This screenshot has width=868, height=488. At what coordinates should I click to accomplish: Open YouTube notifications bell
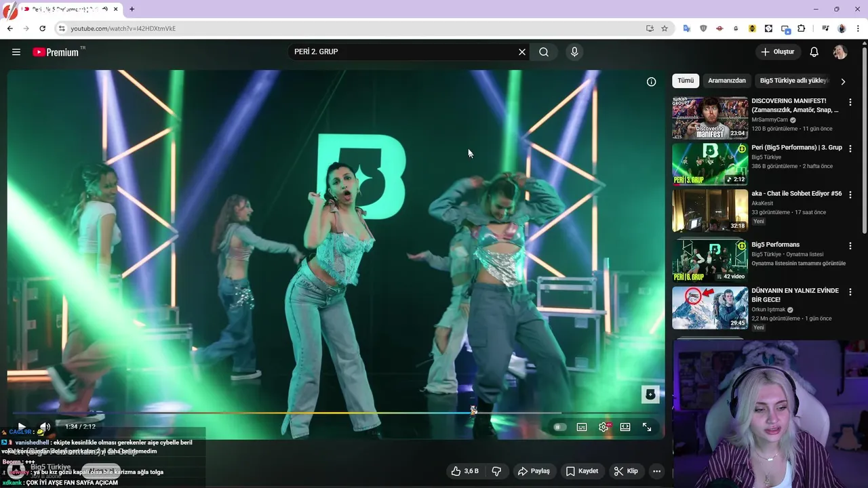pyautogui.click(x=814, y=52)
